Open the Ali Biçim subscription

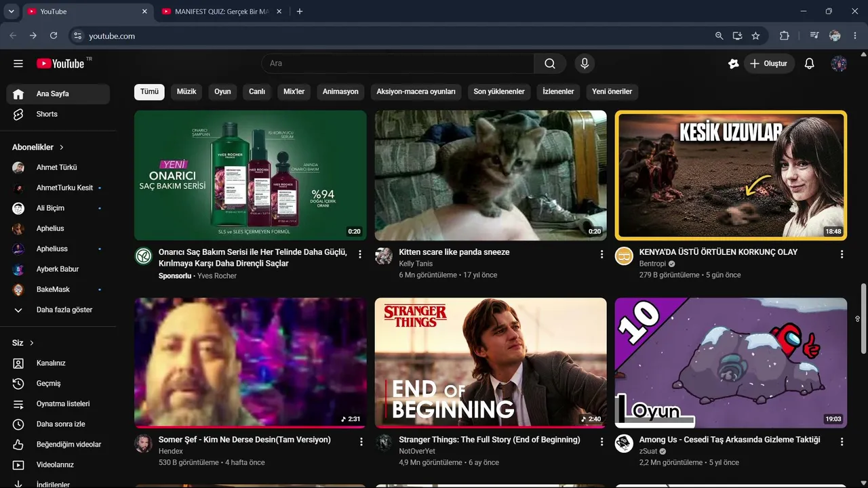coord(58,208)
